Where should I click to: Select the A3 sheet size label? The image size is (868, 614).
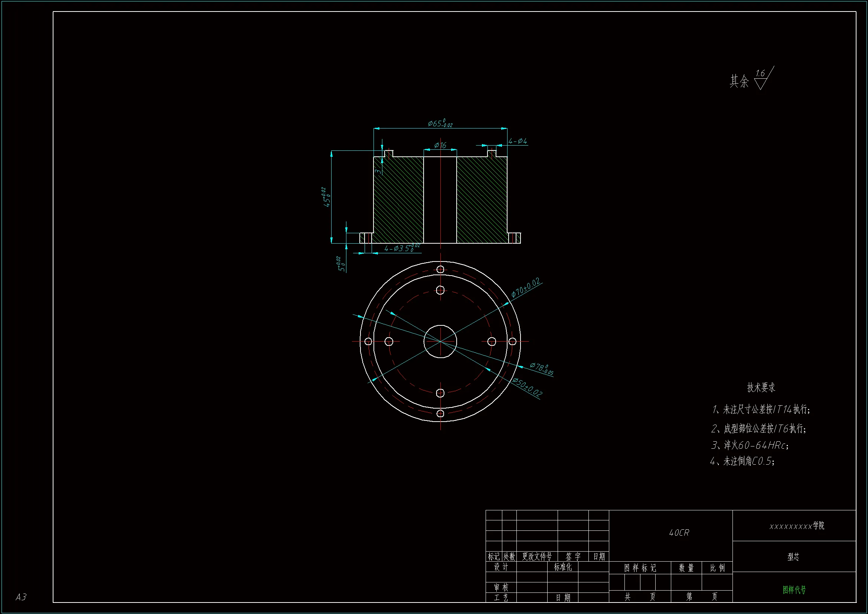pyautogui.click(x=21, y=597)
